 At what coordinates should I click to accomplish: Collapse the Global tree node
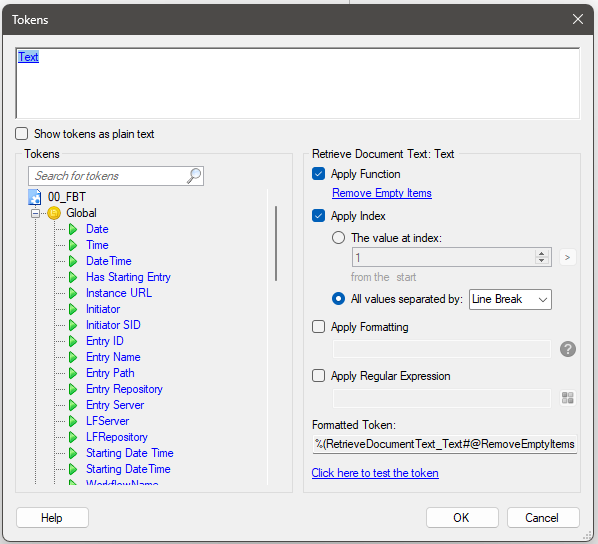tap(35, 213)
